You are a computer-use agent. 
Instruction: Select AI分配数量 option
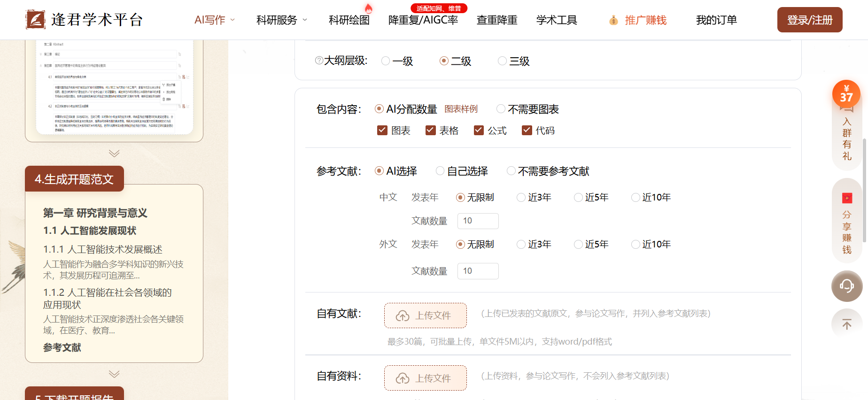(379, 109)
